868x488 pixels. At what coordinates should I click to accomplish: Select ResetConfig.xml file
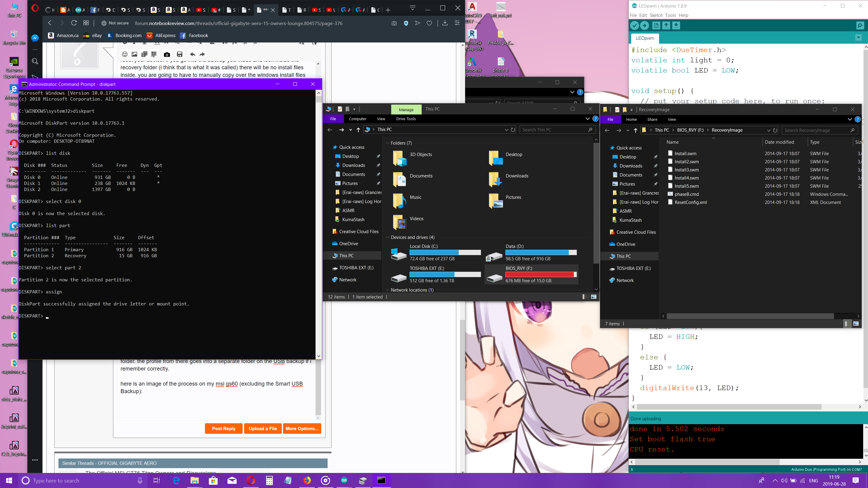[x=690, y=202]
